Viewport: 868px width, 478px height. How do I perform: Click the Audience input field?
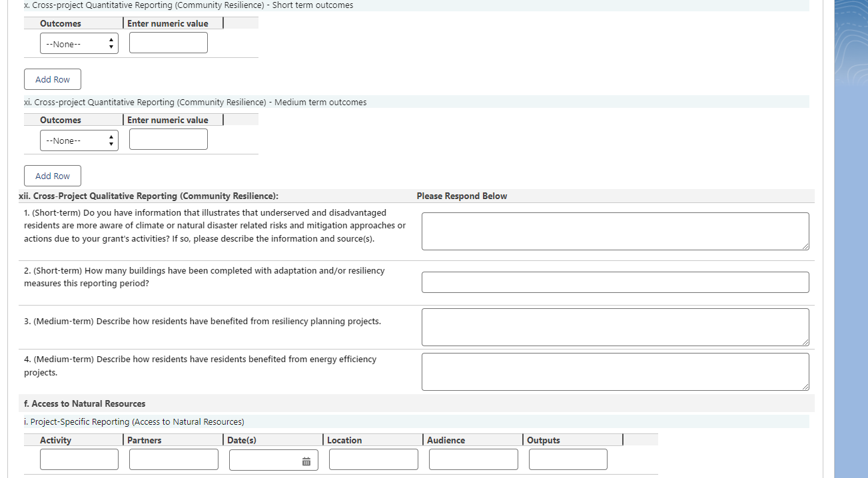(x=473, y=459)
